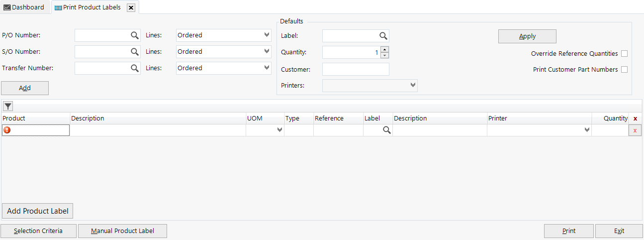
Task: Enable Override Reference Quantities checkbox
Action: (624, 54)
